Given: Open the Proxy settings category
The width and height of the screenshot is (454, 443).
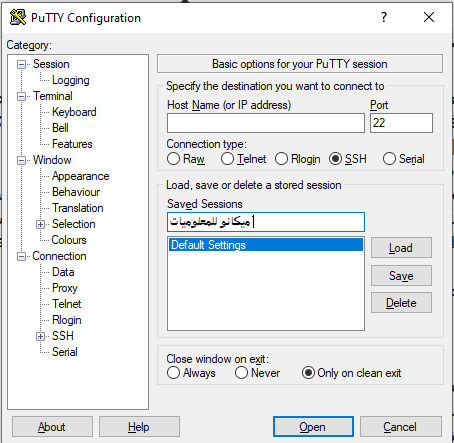Looking at the screenshot, I should pos(65,288).
